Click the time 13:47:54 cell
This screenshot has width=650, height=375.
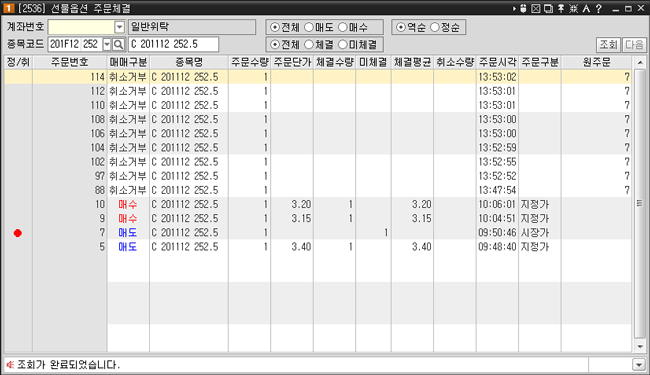497,190
